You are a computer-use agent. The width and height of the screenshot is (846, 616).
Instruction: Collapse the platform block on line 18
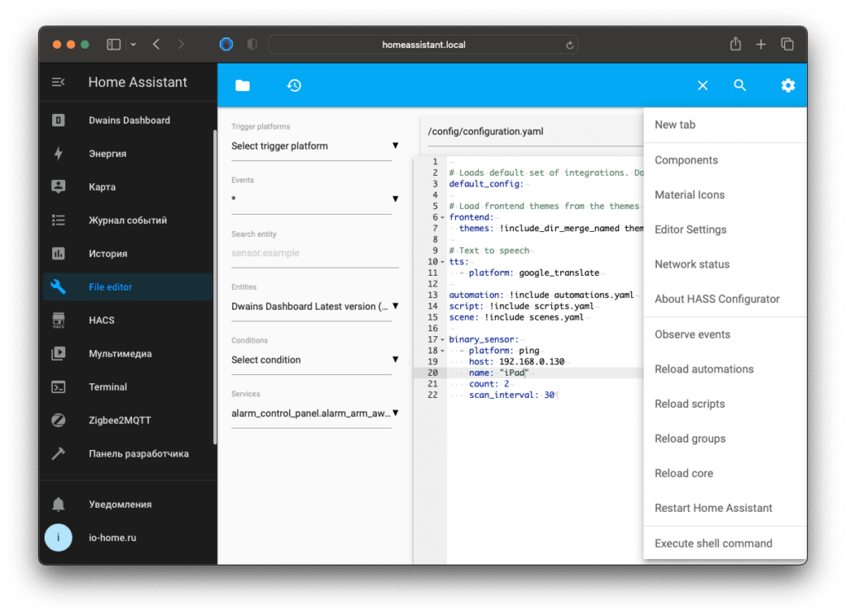pyautogui.click(x=443, y=351)
